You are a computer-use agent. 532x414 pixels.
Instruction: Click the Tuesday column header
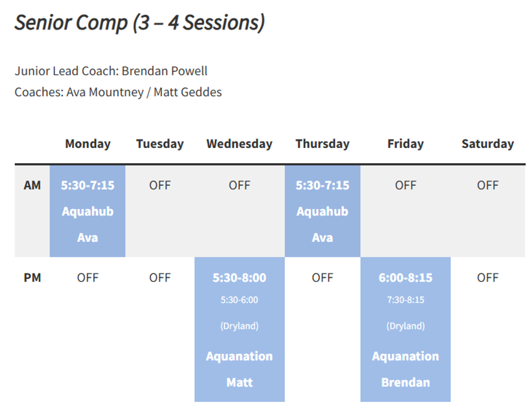point(160,144)
